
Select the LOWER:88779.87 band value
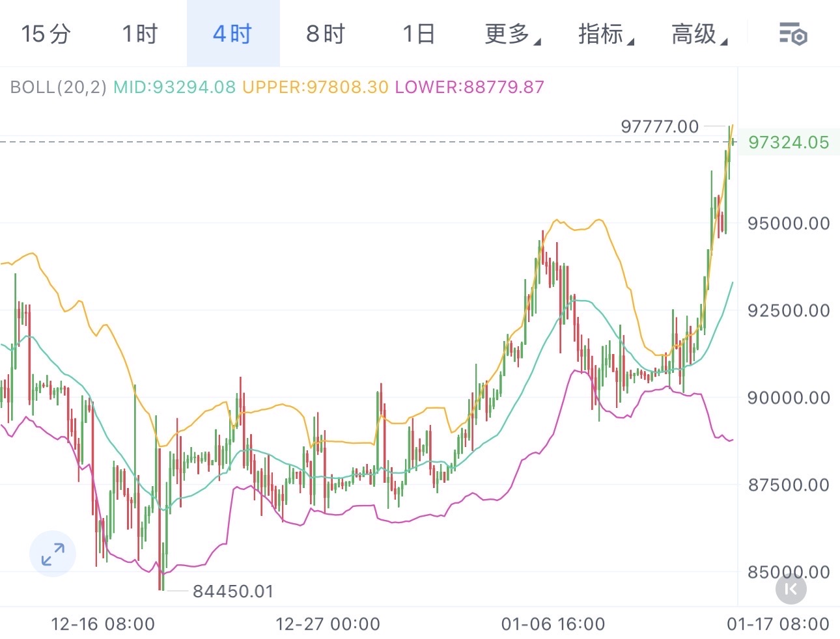[x=469, y=87]
